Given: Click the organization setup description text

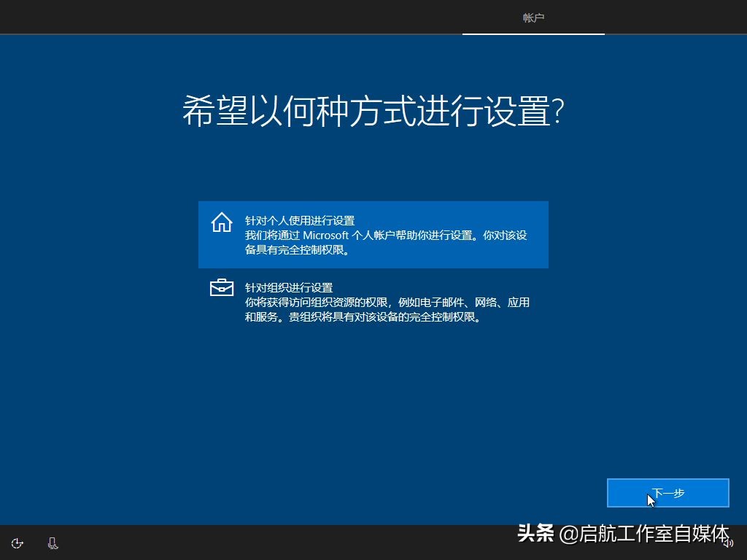Looking at the screenshot, I should pyautogui.click(x=385, y=309).
